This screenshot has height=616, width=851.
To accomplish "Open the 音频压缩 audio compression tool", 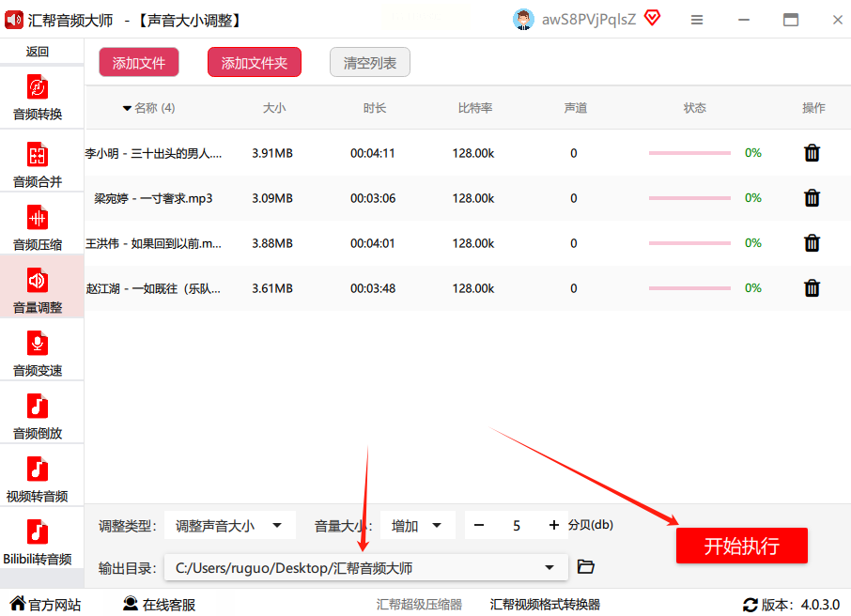I will point(38,228).
